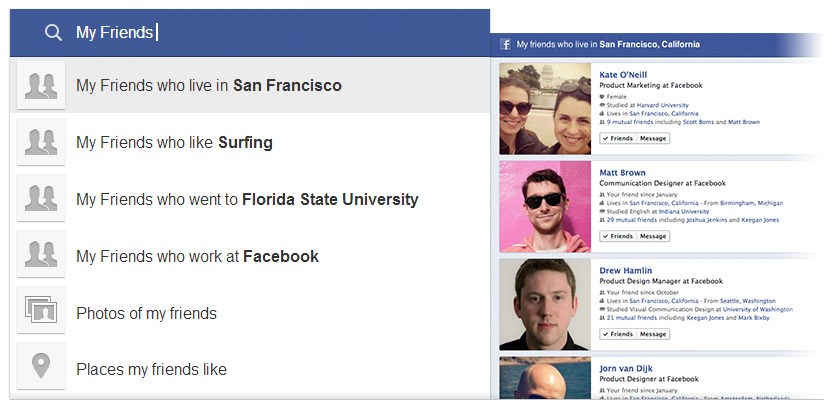Toggle the Friends button for Drew Hamlin

[617, 334]
